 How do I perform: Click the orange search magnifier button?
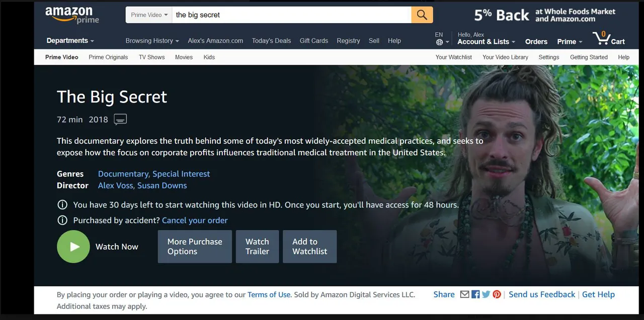pyautogui.click(x=422, y=15)
